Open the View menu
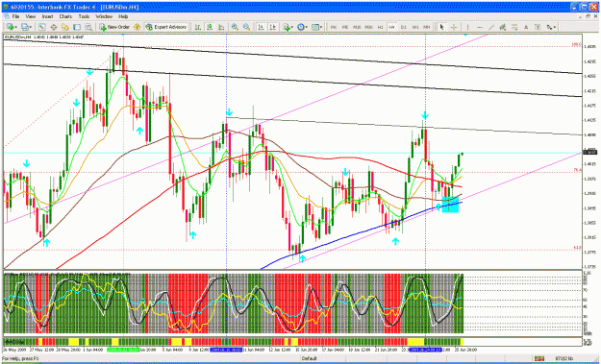The height and width of the screenshot is (364, 601). click(x=31, y=17)
